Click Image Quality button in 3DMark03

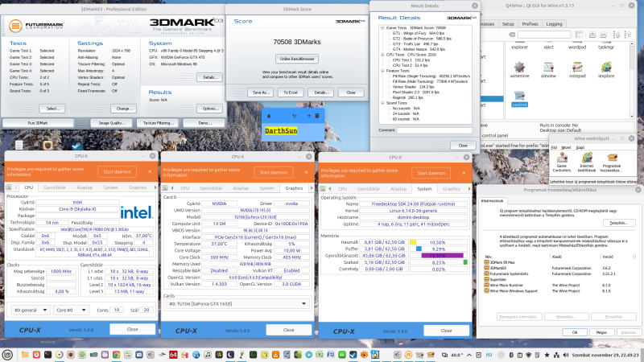(x=112, y=123)
